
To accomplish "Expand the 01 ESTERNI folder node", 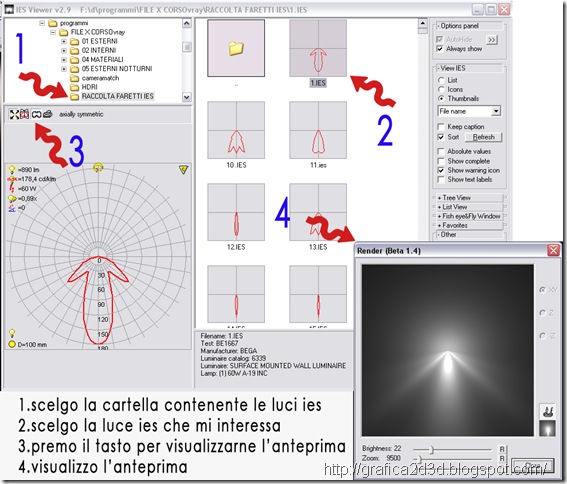I will point(64,41).
